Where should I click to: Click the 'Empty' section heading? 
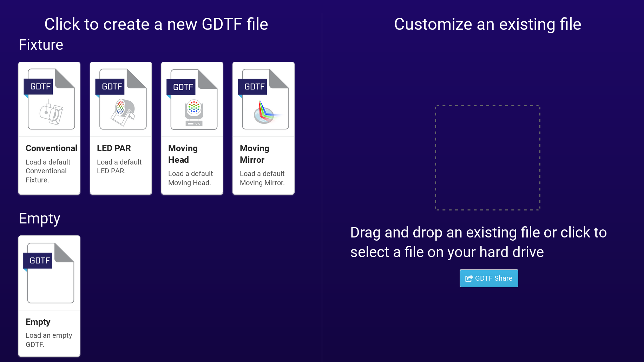40,219
